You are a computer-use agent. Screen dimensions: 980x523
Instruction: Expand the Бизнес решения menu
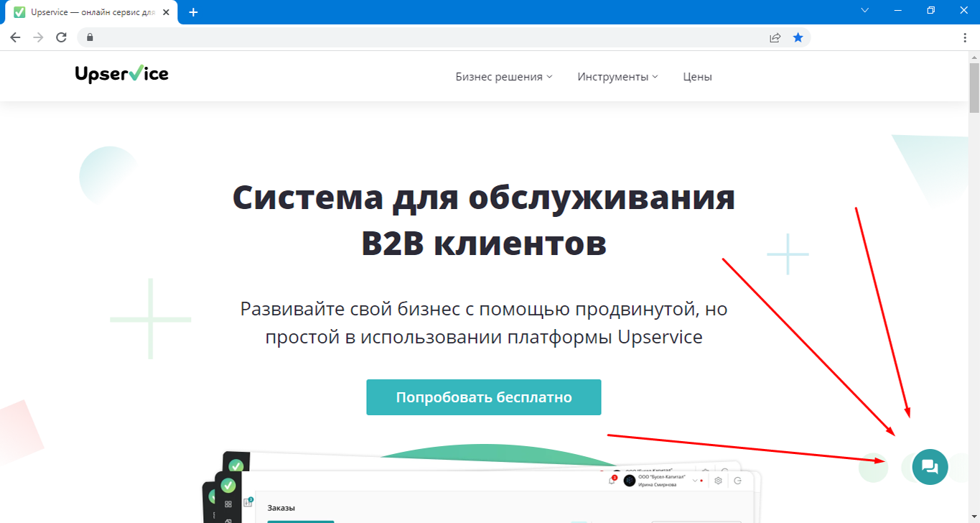[504, 76]
